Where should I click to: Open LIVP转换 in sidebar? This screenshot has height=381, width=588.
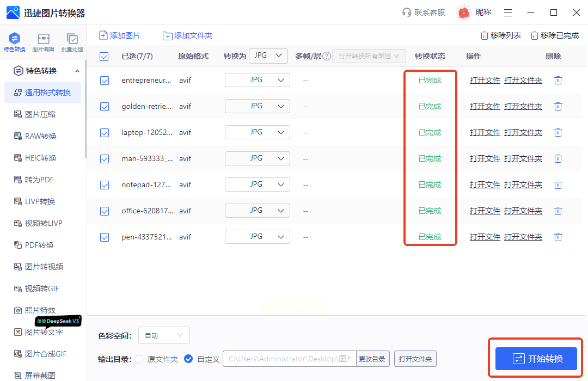pyautogui.click(x=34, y=201)
